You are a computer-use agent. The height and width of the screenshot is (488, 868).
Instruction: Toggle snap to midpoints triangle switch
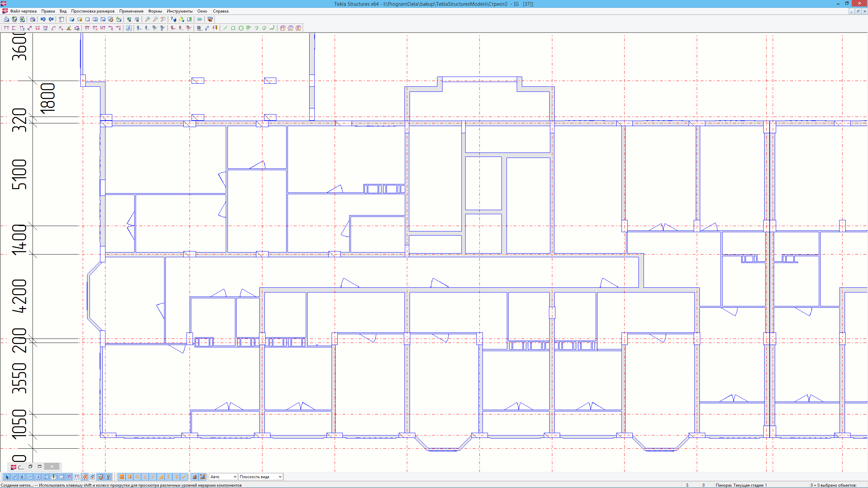[145, 477]
